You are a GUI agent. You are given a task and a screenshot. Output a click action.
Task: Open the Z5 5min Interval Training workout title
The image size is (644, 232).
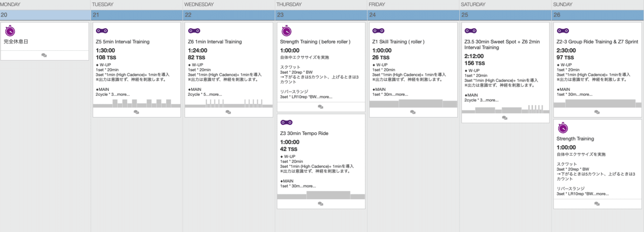(122, 42)
